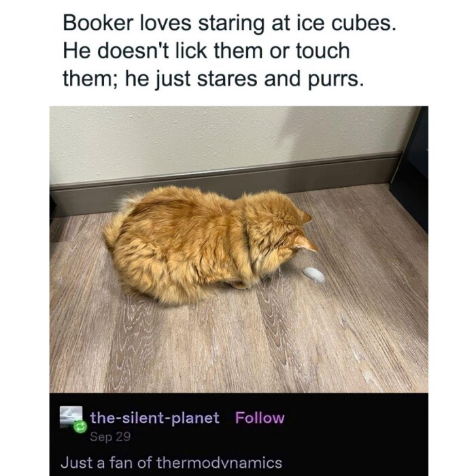Image resolution: width=476 pixels, height=476 pixels.
Task: Click the ice cube on the floor
Action: click(x=314, y=275)
